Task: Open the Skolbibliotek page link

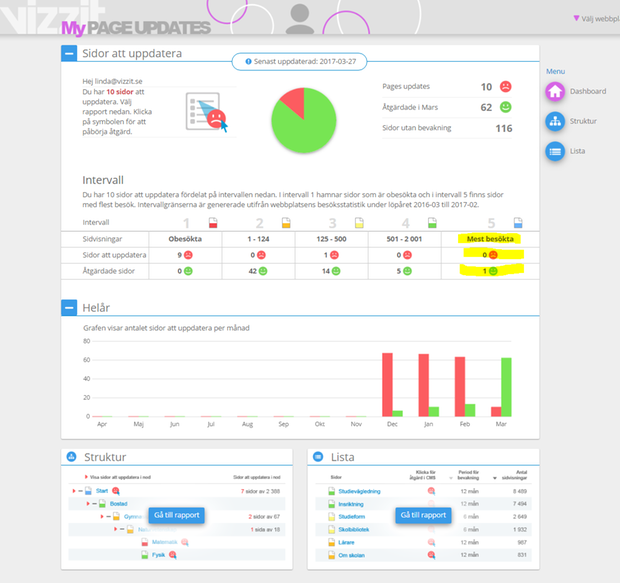Action: [353, 530]
